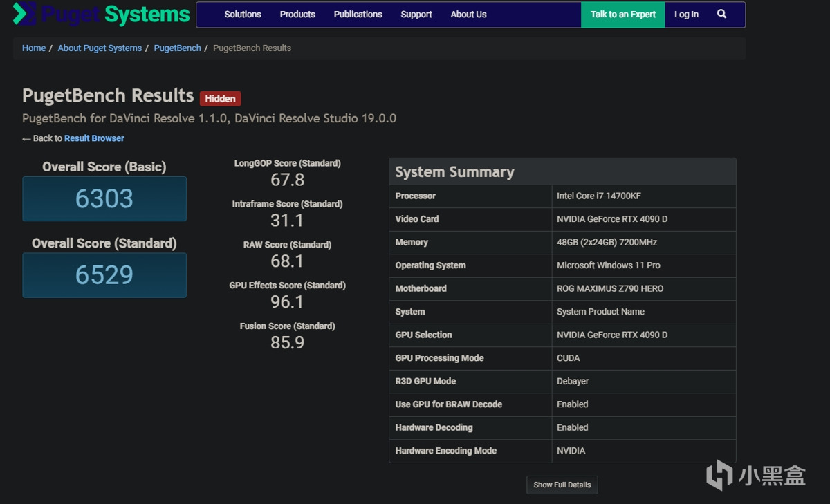Open the Solutions menu
This screenshot has width=830, height=504.
(x=243, y=15)
